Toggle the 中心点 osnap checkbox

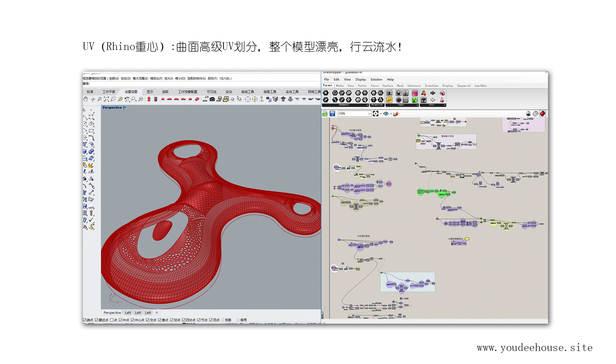133,320
